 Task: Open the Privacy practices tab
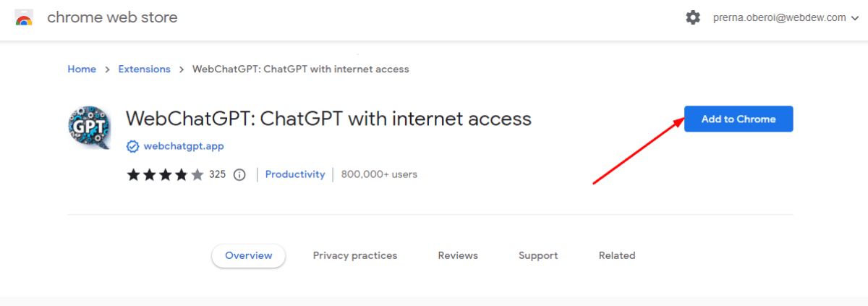click(x=354, y=255)
